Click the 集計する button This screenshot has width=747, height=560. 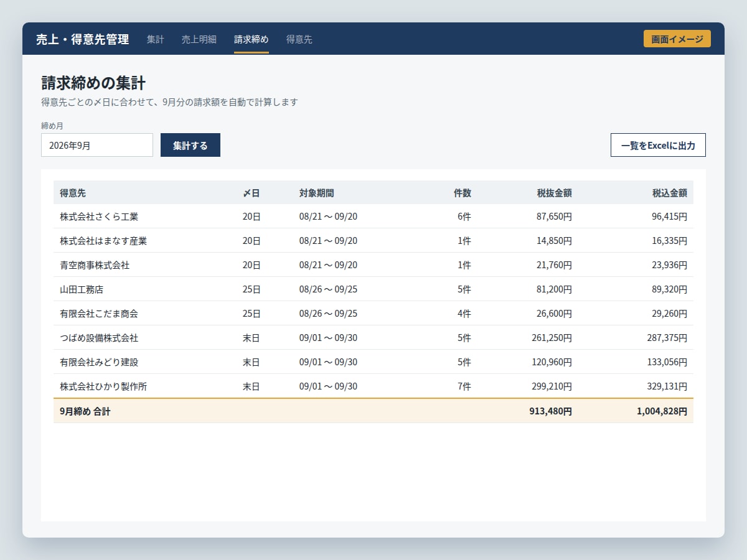[190, 145]
